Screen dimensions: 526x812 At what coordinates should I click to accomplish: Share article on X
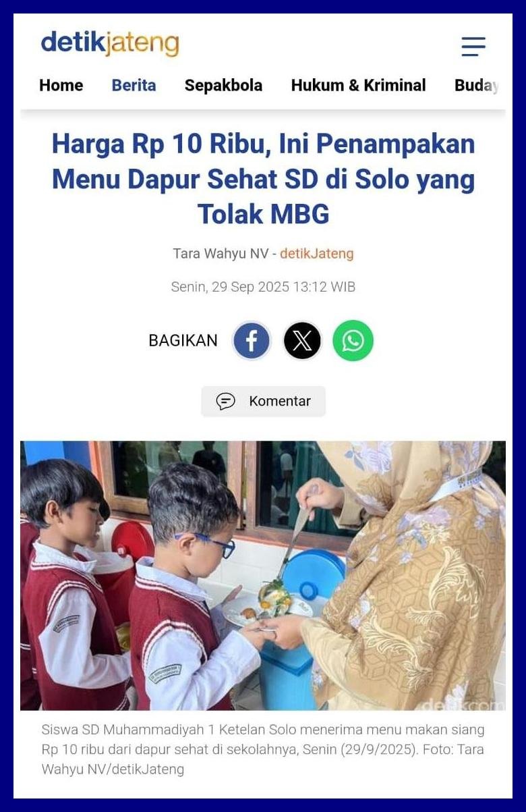302,341
